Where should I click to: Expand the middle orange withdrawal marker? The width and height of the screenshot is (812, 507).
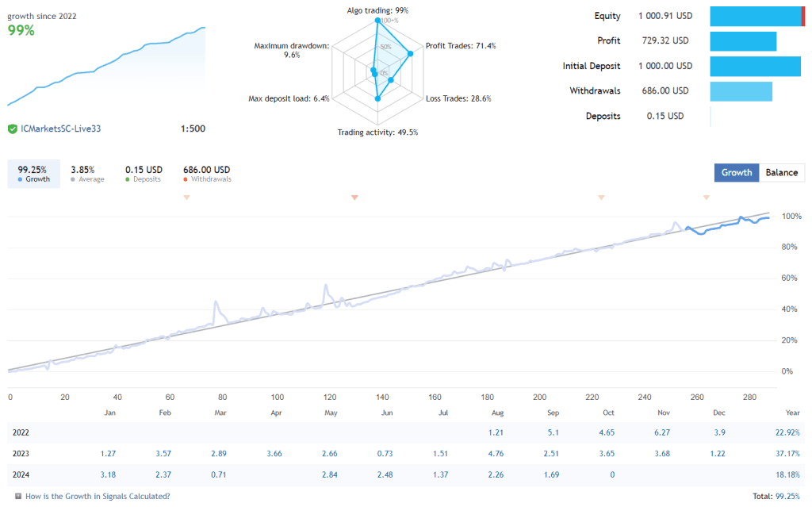(x=354, y=198)
